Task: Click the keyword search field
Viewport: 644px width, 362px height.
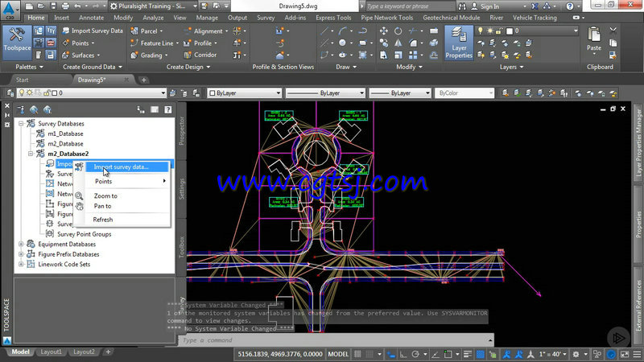Action: coord(410,6)
